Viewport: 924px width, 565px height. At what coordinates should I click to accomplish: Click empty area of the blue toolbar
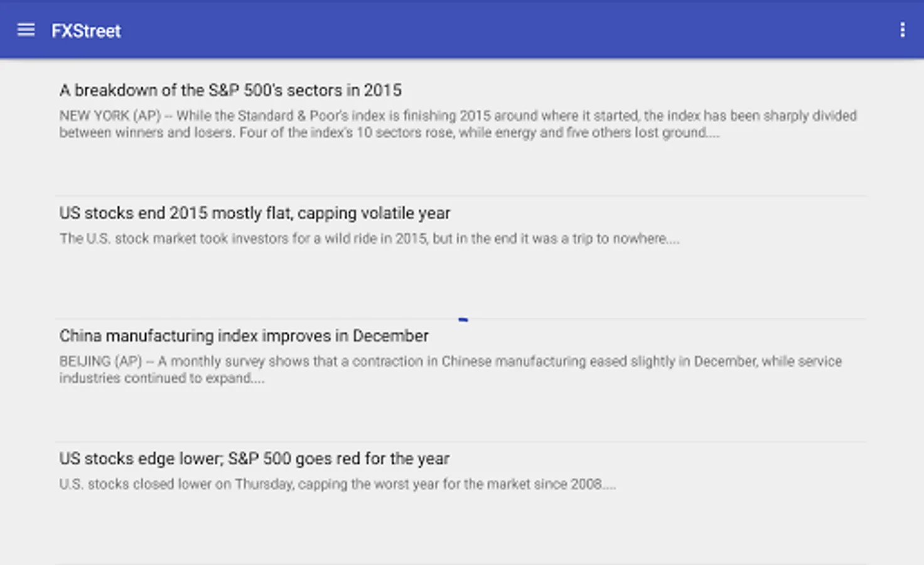coord(502,30)
